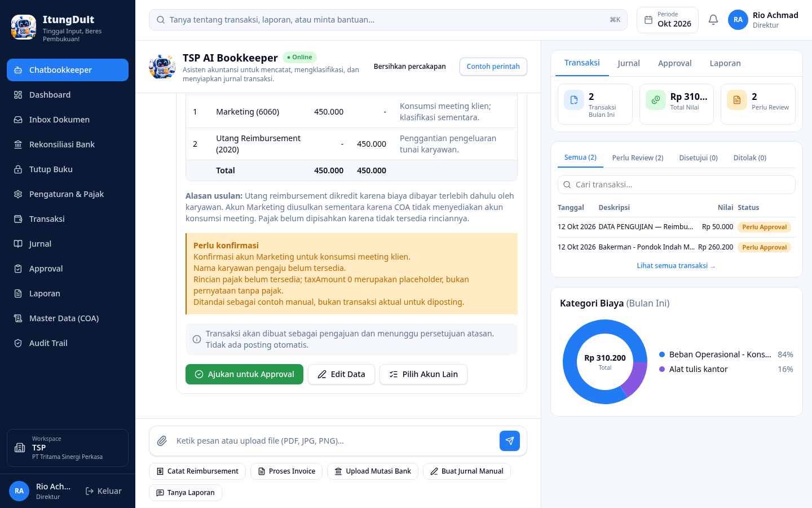Click Ajukan untuk Approval button
The height and width of the screenshot is (508, 812).
click(x=244, y=374)
